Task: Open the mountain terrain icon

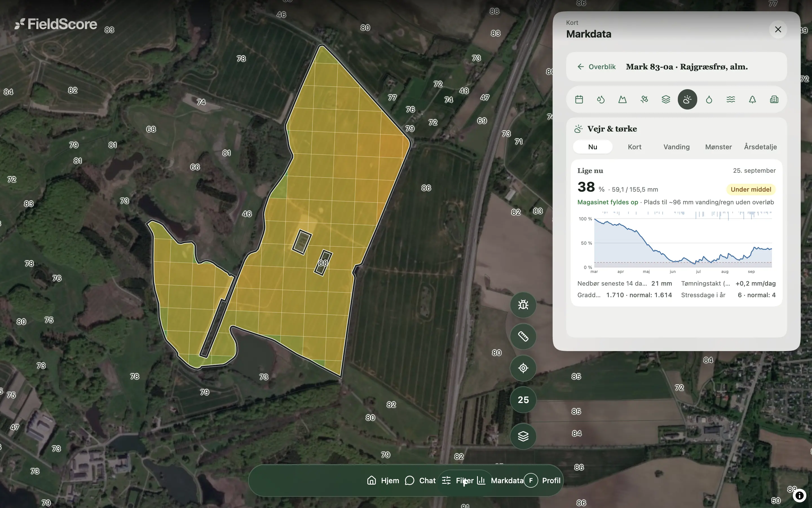Action: 623,99
